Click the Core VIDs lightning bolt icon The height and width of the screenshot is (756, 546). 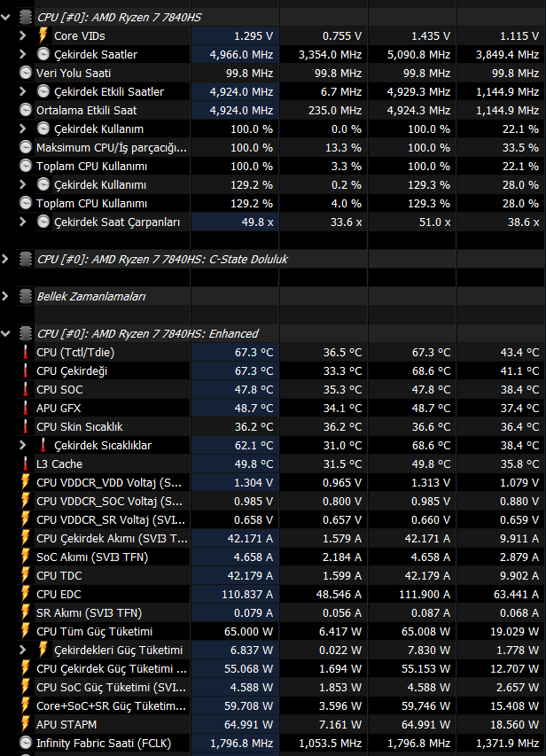click(x=43, y=35)
